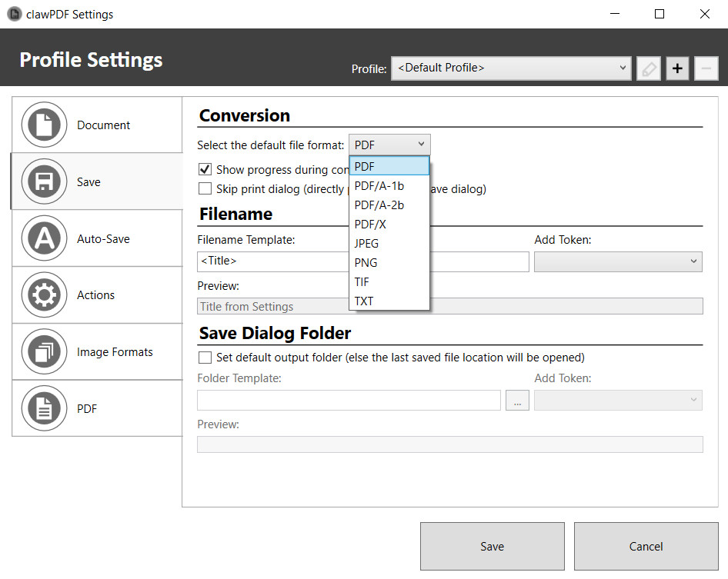Remove profile using the minus button
This screenshot has height=579, width=728.
click(x=706, y=68)
